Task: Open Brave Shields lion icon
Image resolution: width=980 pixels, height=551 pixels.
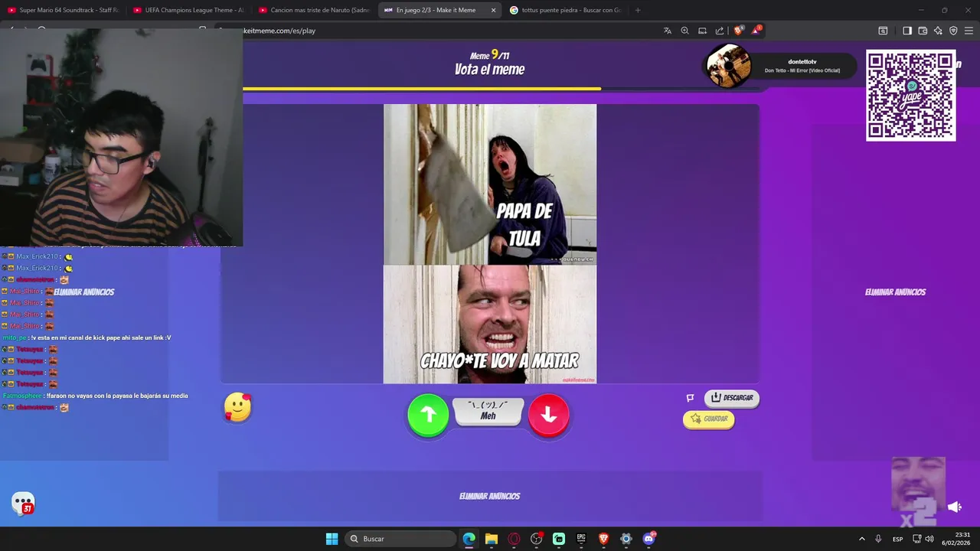Action: 739,31
